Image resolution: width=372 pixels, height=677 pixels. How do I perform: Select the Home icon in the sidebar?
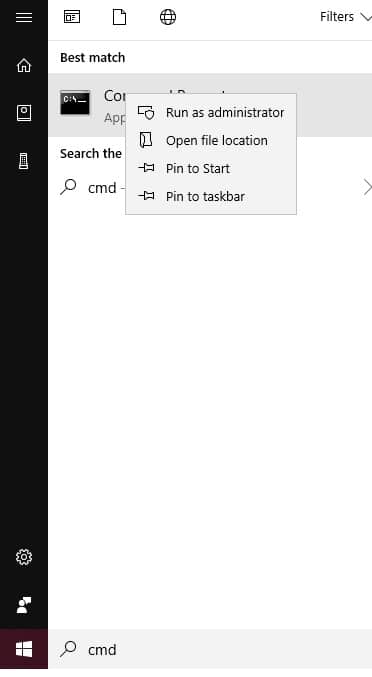coord(24,66)
